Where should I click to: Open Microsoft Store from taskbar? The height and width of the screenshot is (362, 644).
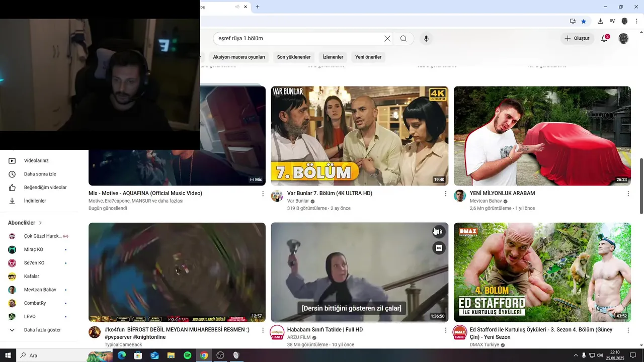(x=138, y=355)
